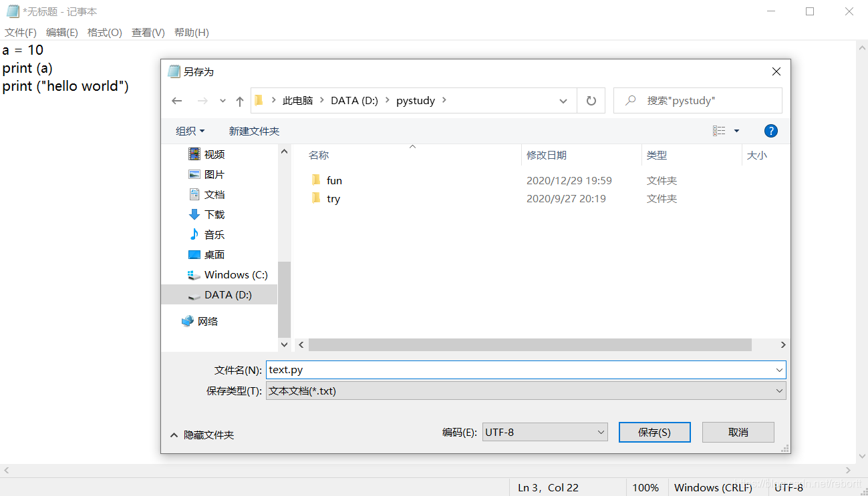Open the dialog help question-mark icon
The height and width of the screenshot is (496, 868).
click(771, 131)
